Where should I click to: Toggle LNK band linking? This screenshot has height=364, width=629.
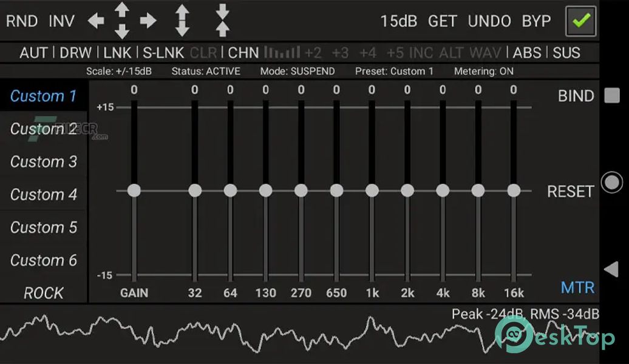[x=117, y=53]
